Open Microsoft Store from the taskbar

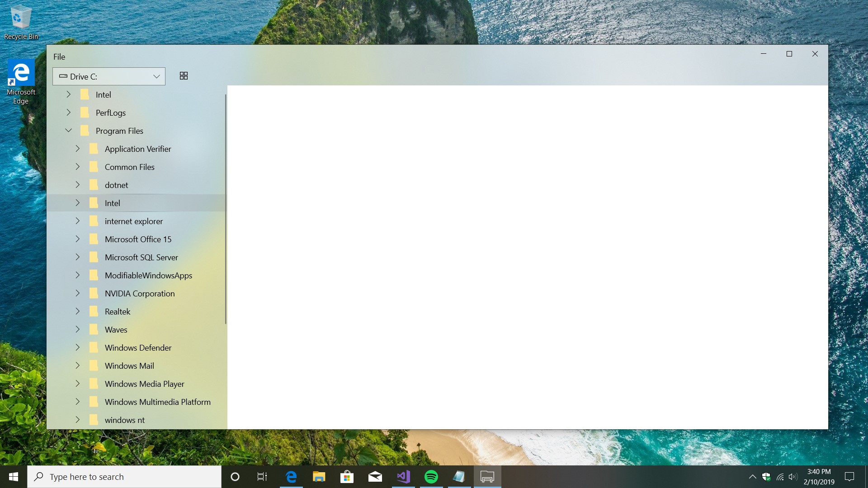[347, 476]
